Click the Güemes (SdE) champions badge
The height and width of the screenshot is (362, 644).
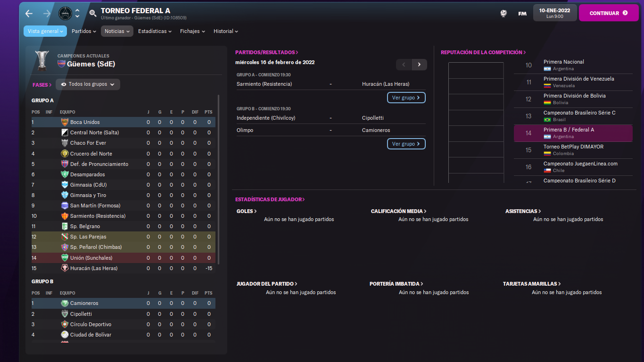pyautogui.click(x=61, y=64)
